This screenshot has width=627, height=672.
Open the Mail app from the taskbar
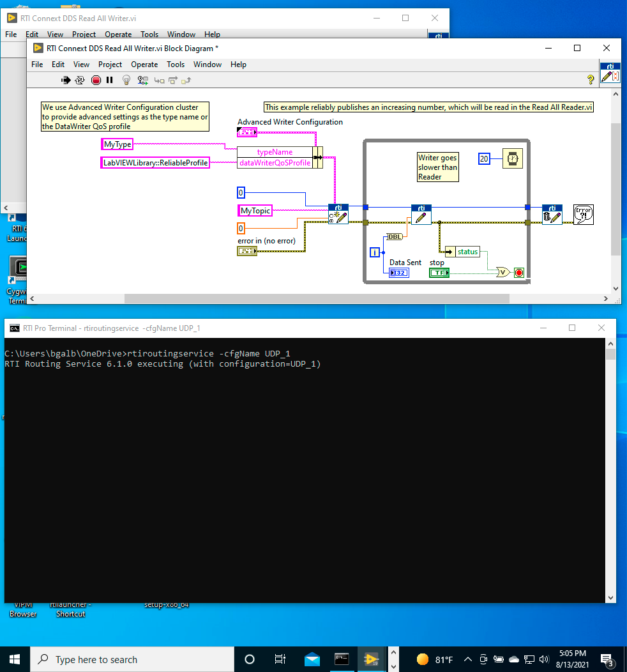312,659
